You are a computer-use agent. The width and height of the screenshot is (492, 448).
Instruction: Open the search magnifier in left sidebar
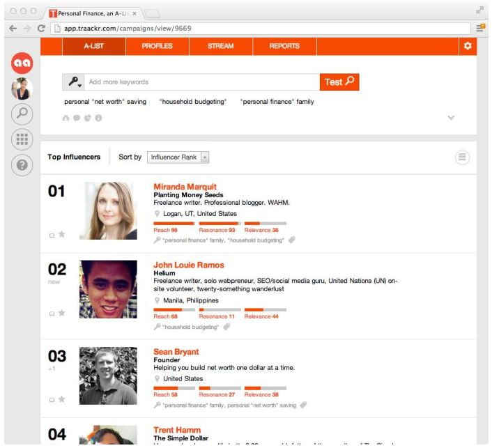pos(22,114)
